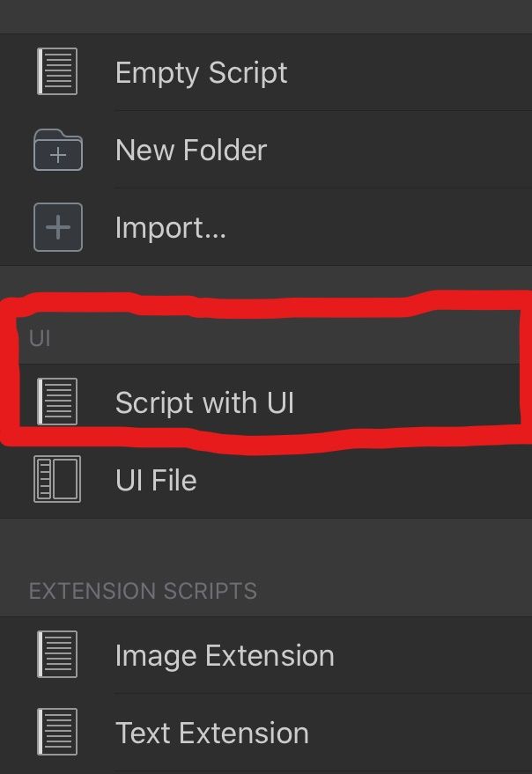Click the UI section header
Screen dimensions: 532x774
coord(40,339)
